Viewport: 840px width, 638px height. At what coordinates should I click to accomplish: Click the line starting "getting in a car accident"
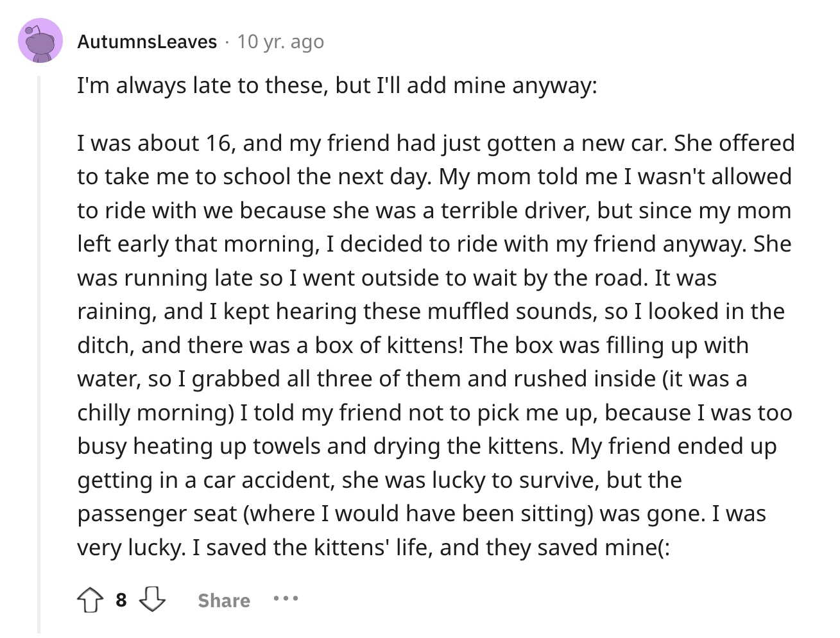[x=379, y=480]
